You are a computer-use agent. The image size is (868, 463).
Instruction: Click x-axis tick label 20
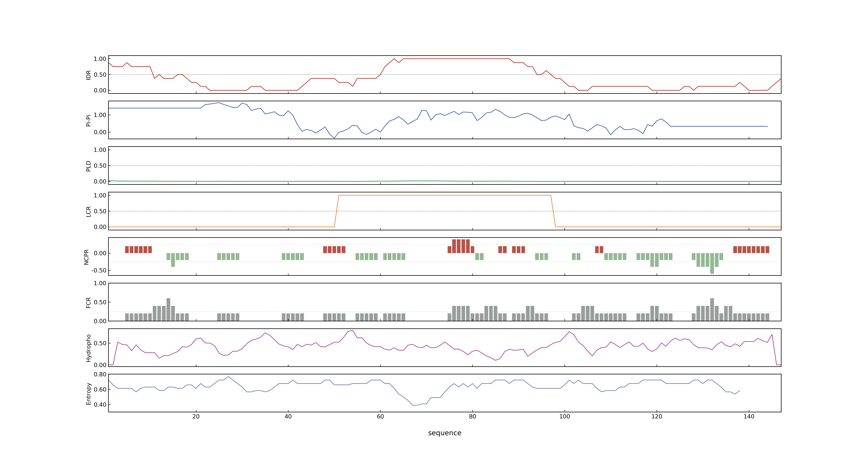click(x=196, y=416)
